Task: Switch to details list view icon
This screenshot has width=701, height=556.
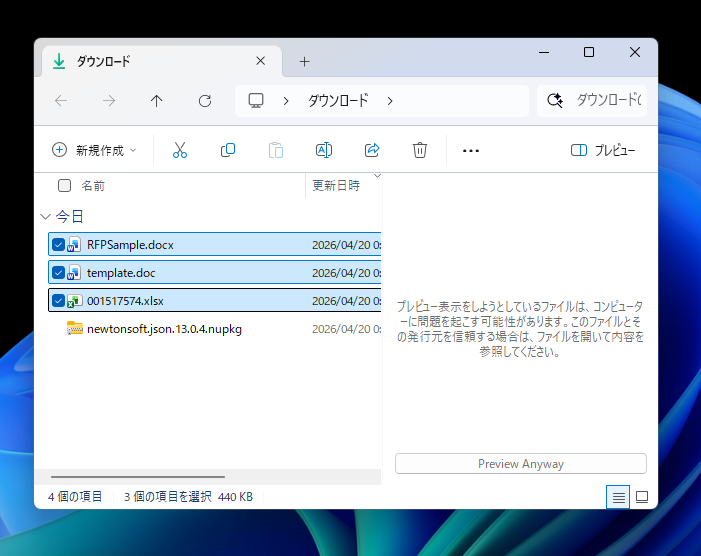Action: pyautogui.click(x=618, y=497)
